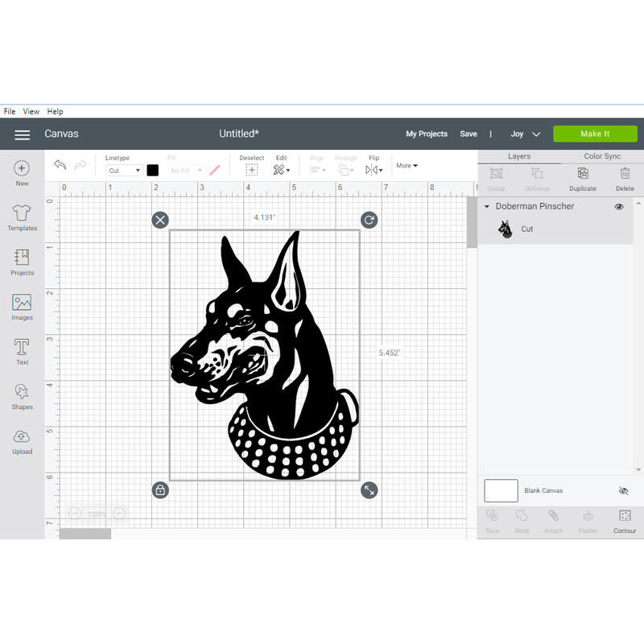This screenshot has height=644, width=644.
Task: Click the Templates sidebar icon
Action: [22, 216]
